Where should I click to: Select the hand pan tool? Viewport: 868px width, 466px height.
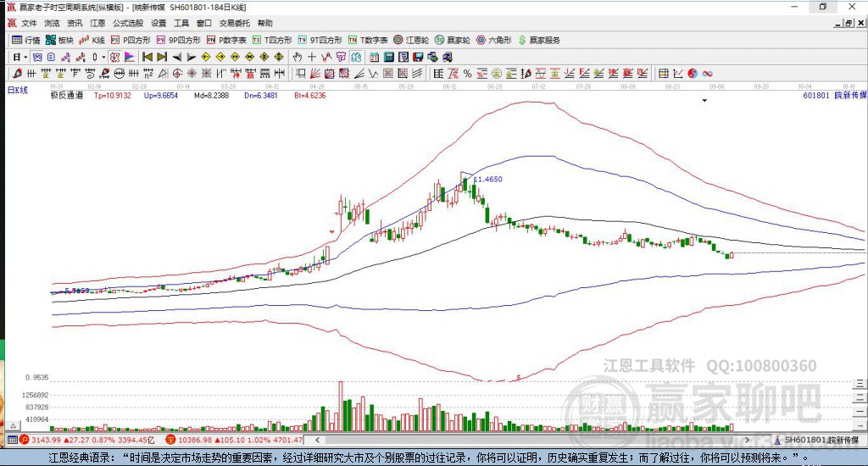coord(298,57)
